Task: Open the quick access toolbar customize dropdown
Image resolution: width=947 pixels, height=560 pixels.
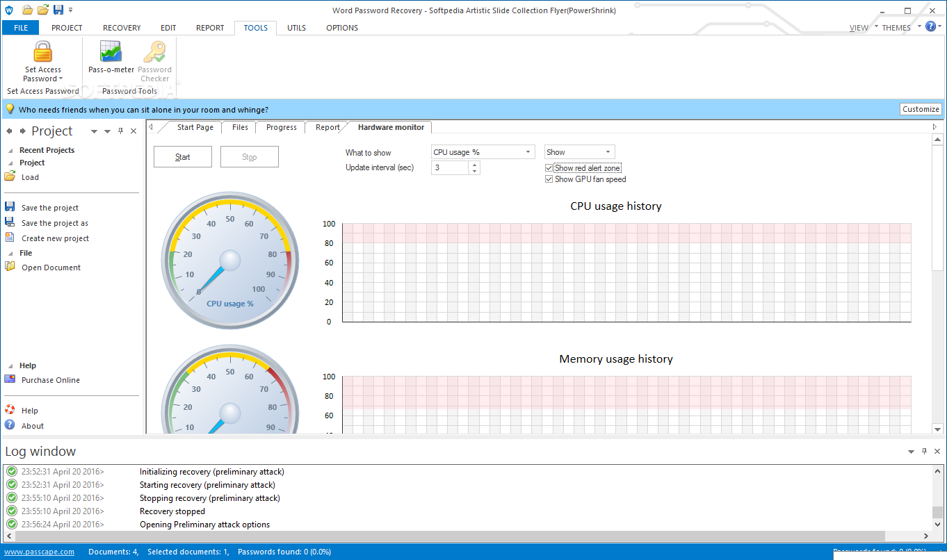Action: (70, 10)
